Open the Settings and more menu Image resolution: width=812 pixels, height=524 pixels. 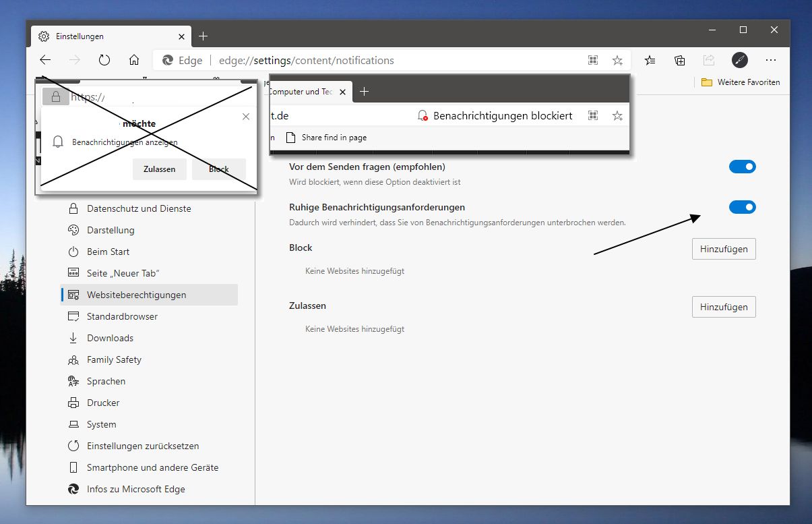coord(771,60)
